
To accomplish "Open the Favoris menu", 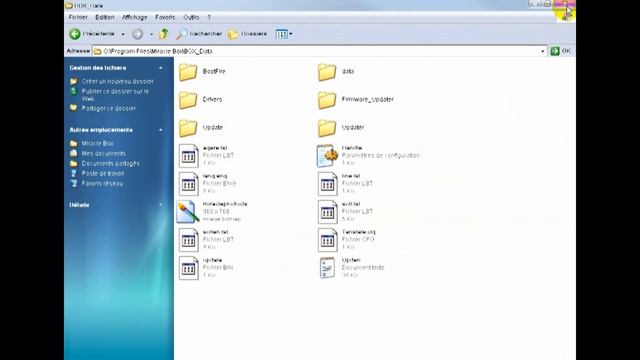I will 165,18.
